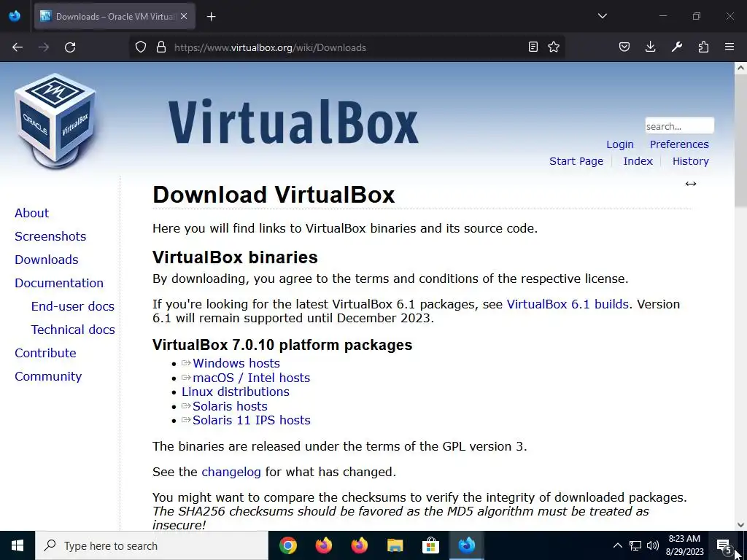Open Contribute in the sidebar
The width and height of the screenshot is (747, 560).
(x=46, y=353)
